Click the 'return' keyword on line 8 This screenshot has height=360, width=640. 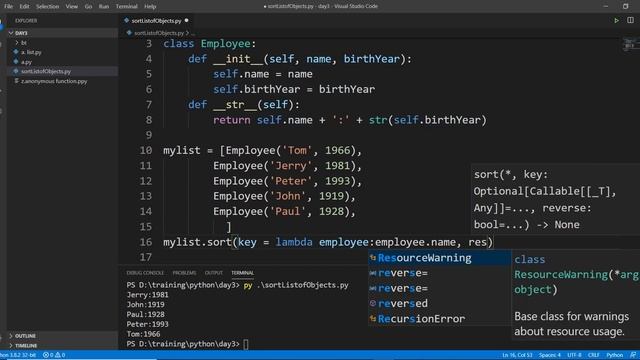point(231,120)
